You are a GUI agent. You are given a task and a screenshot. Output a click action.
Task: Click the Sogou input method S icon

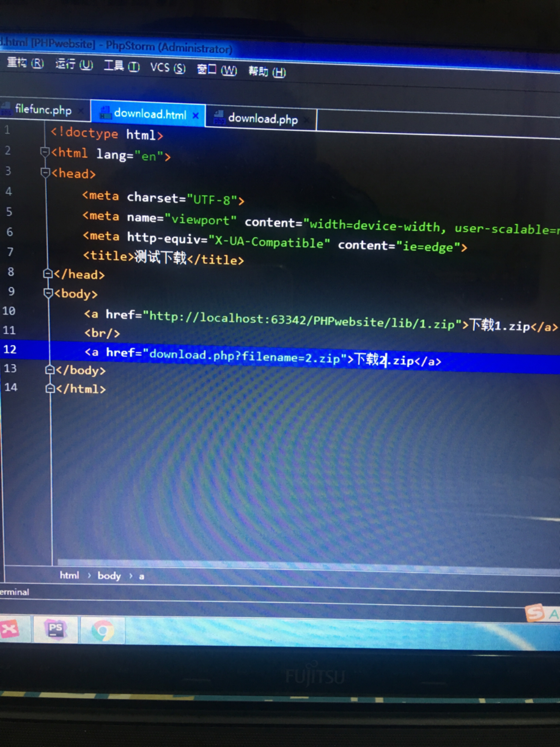[535, 613]
